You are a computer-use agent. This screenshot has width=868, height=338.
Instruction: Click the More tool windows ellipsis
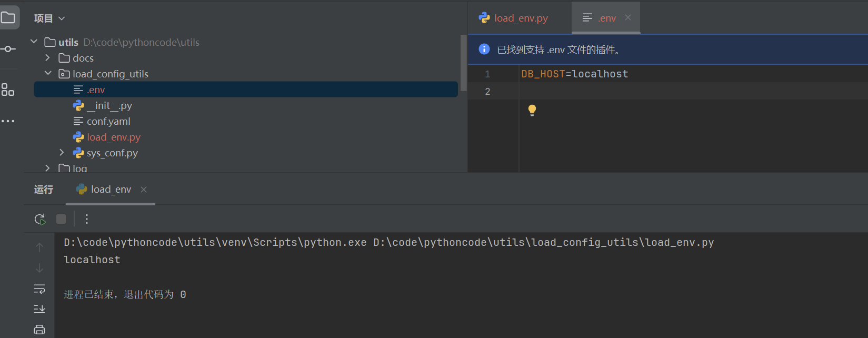click(8, 121)
